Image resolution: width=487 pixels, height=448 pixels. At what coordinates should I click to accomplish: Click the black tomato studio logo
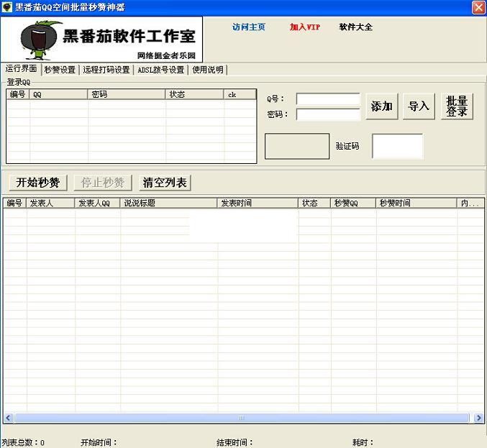pos(101,40)
